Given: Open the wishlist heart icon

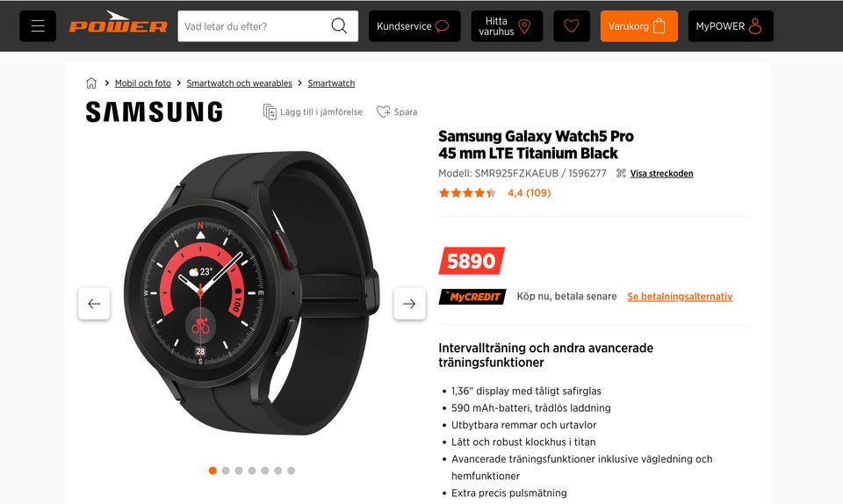Looking at the screenshot, I should [571, 25].
